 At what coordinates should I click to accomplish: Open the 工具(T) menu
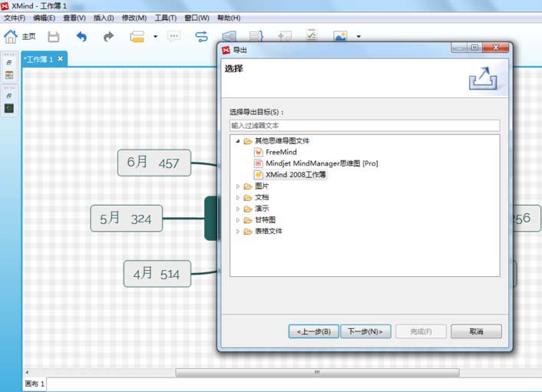pyautogui.click(x=165, y=18)
